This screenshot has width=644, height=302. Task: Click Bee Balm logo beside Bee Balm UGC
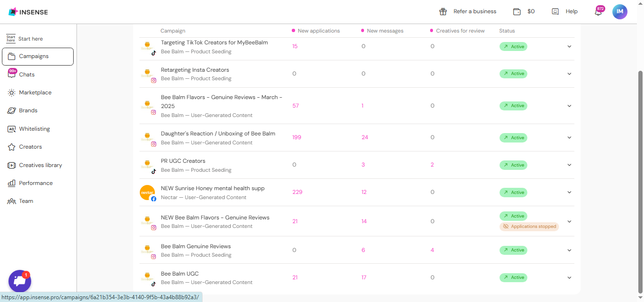pyautogui.click(x=147, y=277)
